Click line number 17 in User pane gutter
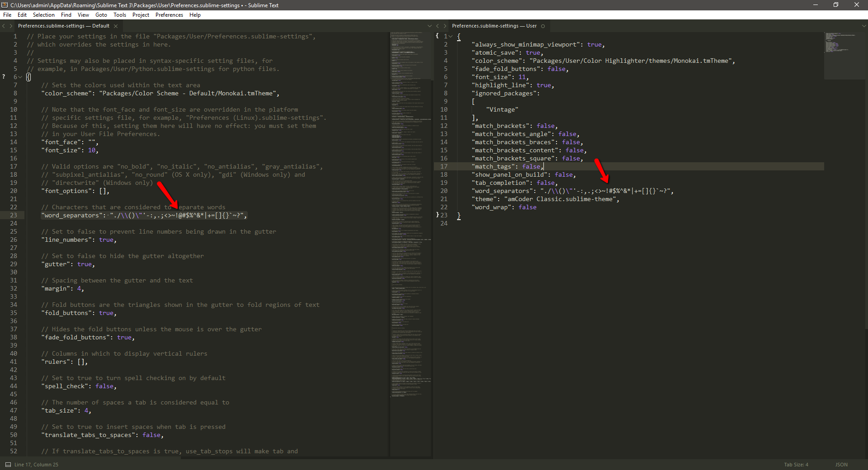The image size is (868, 470). click(x=443, y=167)
